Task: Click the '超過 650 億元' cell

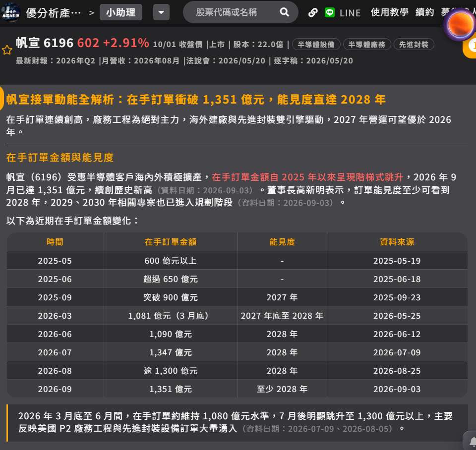Action: (171, 279)
